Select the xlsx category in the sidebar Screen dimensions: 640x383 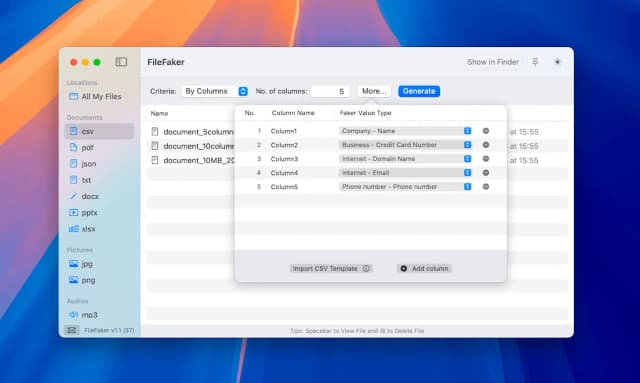99,229
